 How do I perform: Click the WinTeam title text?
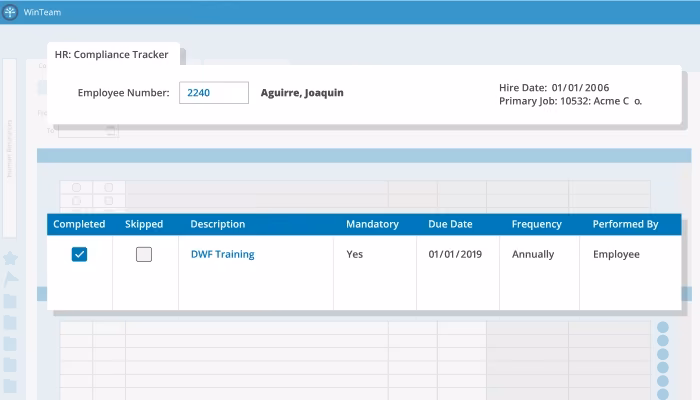tap(42, 12)
